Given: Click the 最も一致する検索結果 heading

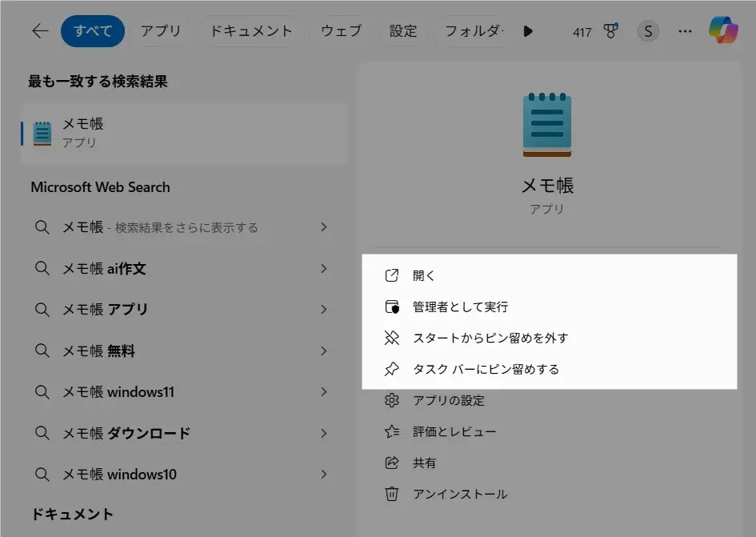Looking at the screenshot, I should pyautogui.click(x=98, y=81).
